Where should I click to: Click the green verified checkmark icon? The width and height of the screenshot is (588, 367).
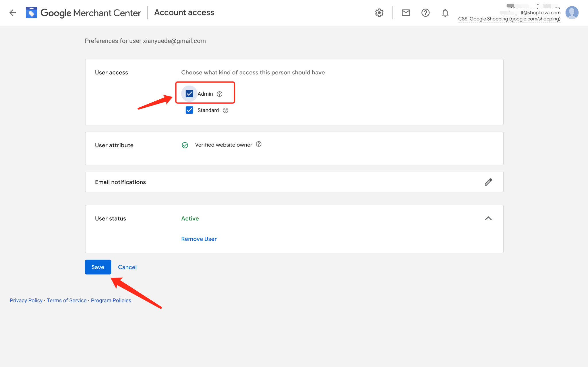click(185, 145)
